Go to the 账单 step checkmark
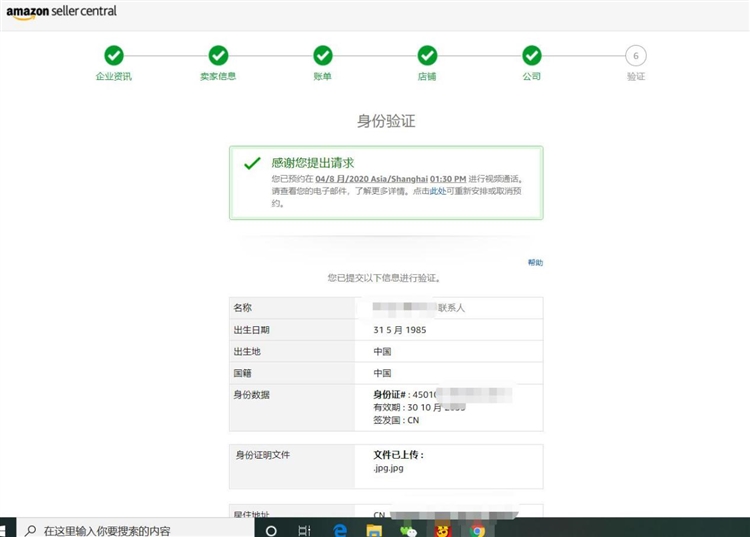750x537 pixels. (323, 55)
